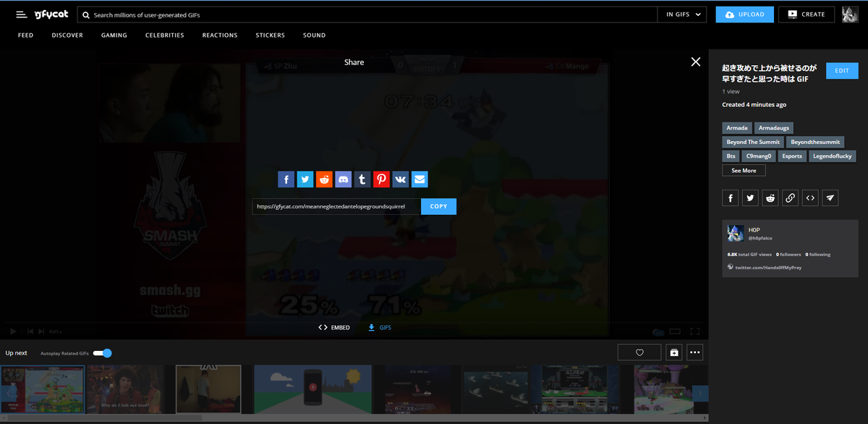Click the CREATE button
The height and width of the screenshot is (424, 868).
tap(807, 14)
